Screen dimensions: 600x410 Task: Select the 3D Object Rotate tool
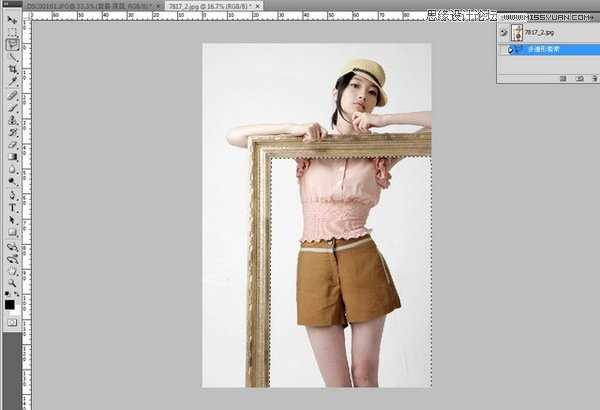(12, 247)
